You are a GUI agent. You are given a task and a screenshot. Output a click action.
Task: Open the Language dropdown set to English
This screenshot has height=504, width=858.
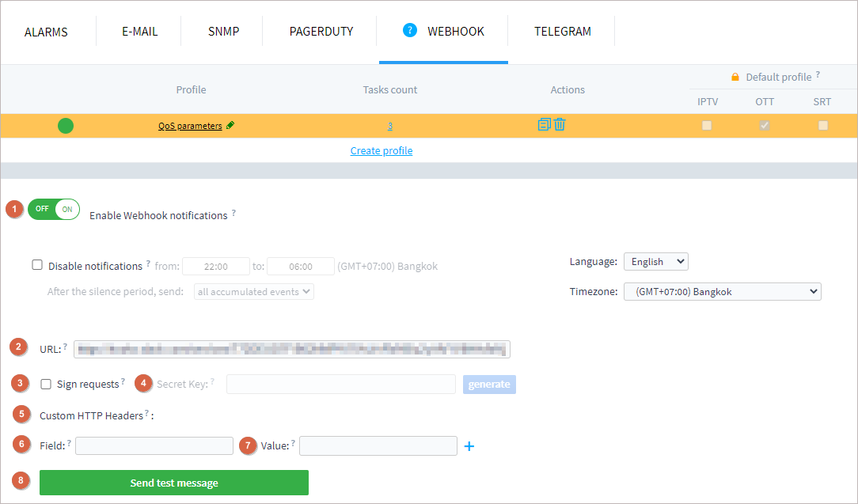point(656,261)
